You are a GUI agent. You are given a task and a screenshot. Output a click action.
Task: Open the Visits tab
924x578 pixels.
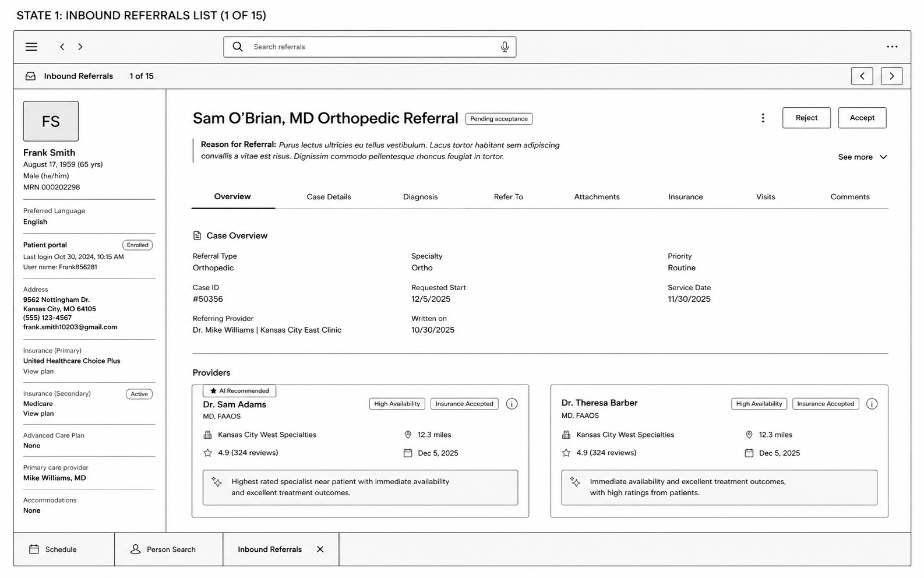point(766,197)
